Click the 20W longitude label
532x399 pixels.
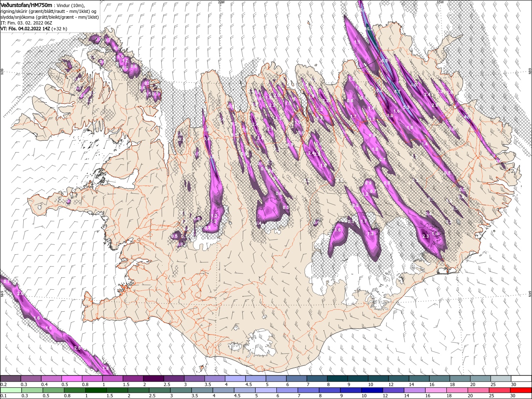(221, 2)
